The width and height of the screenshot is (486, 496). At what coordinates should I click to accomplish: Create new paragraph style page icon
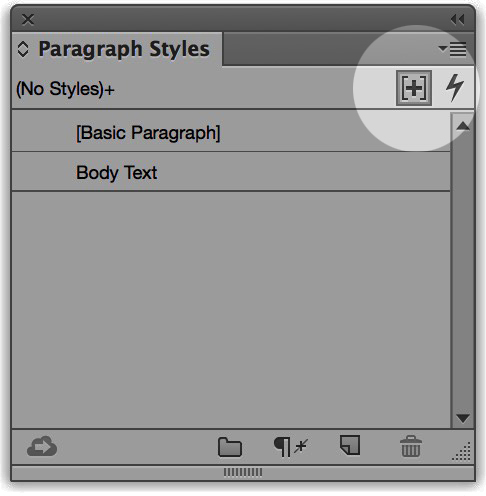[350, 445]
